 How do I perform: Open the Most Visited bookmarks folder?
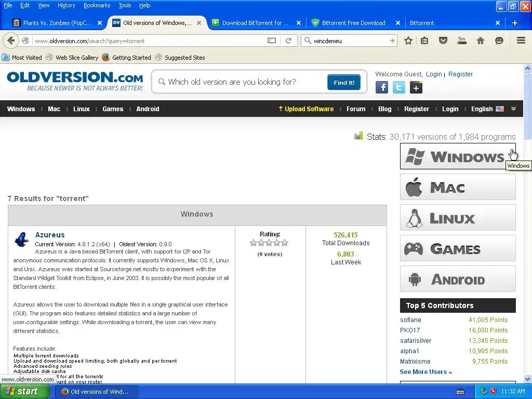[22, 57]
